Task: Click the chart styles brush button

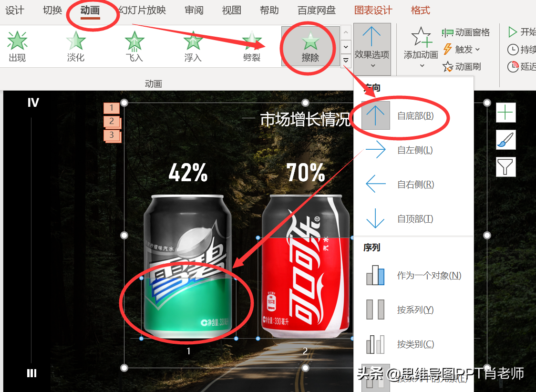Action: tap(505, 140)
